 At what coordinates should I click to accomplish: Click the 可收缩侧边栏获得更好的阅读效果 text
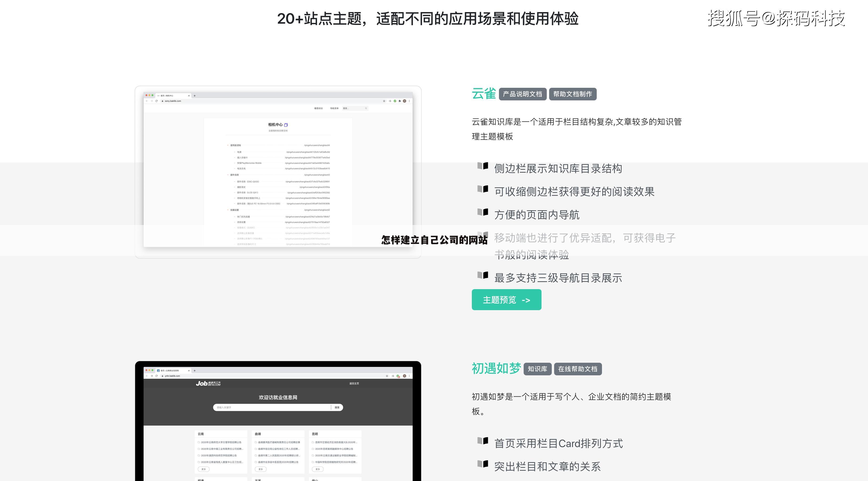coord(574,192)
